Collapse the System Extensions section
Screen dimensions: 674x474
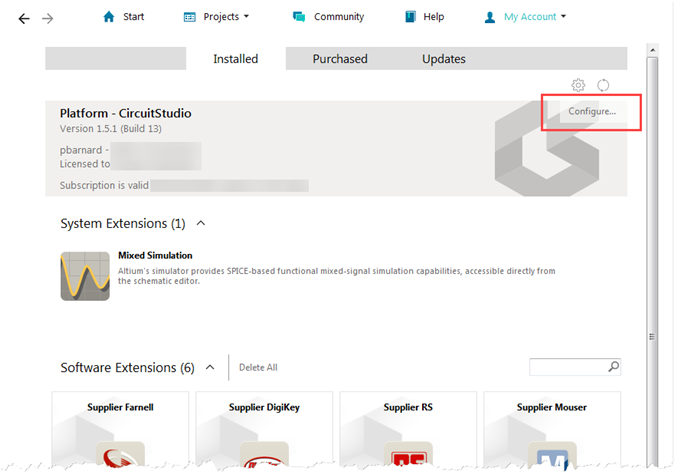[201, 223]
